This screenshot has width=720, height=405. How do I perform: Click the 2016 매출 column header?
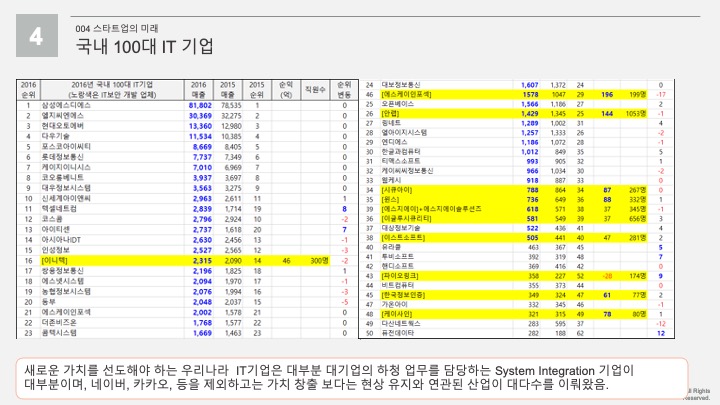[x=198, y=90]
